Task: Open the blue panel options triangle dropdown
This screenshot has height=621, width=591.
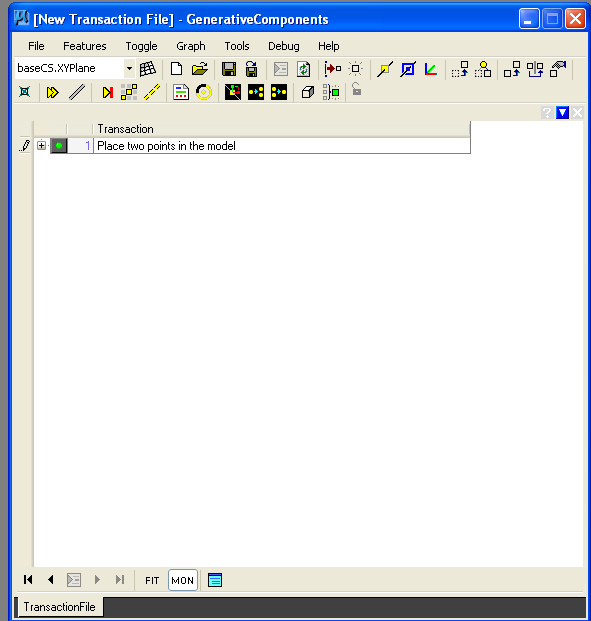Action: pos(562,112)
